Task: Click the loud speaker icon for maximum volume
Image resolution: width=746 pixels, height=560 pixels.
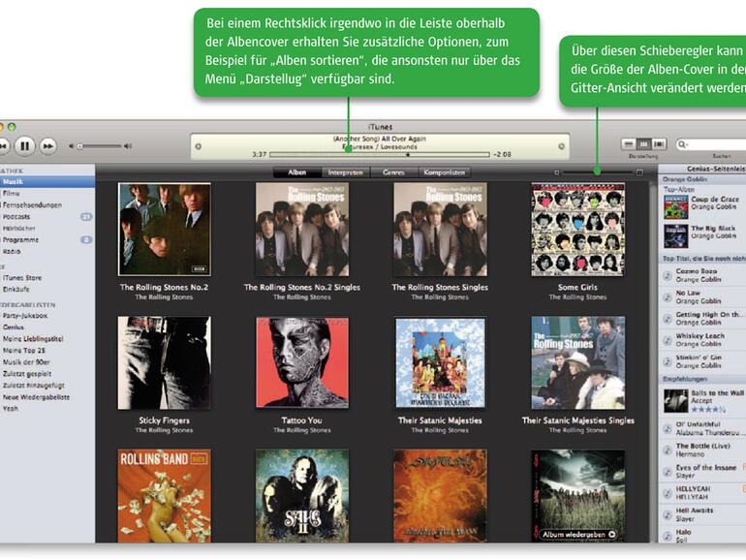Action: tap(128, 146)
